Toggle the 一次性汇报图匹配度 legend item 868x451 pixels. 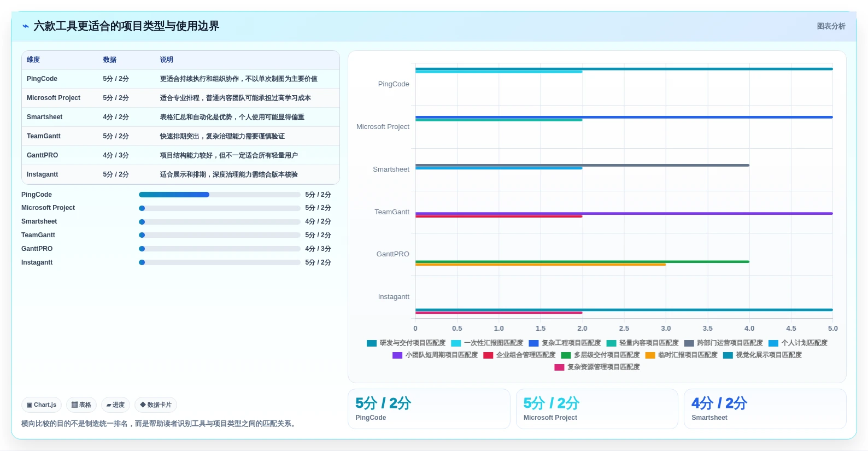487,343
